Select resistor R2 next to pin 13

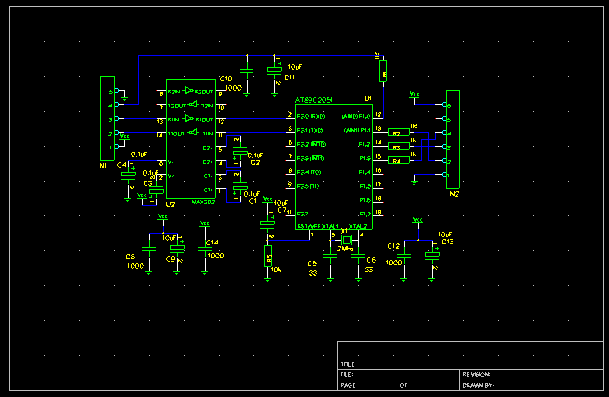[x=399, y=132]
